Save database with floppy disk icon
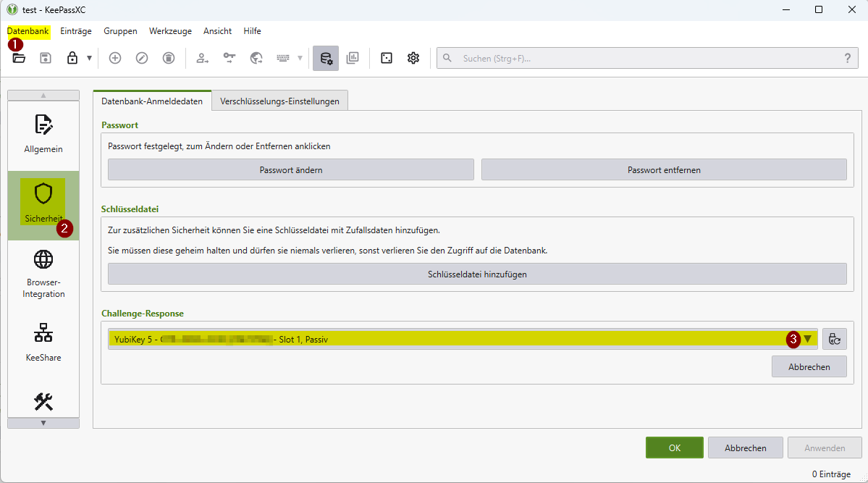The image size is (868, 483). [46, 58]
